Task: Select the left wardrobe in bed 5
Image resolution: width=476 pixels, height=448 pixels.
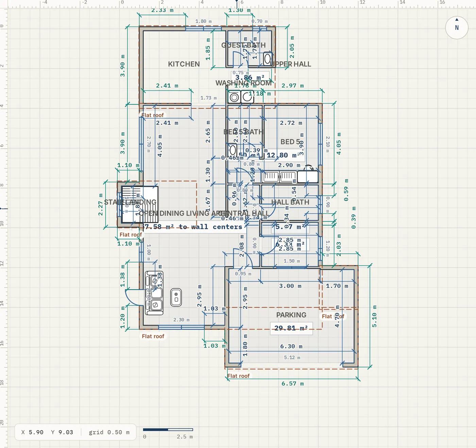Action: 271,177
